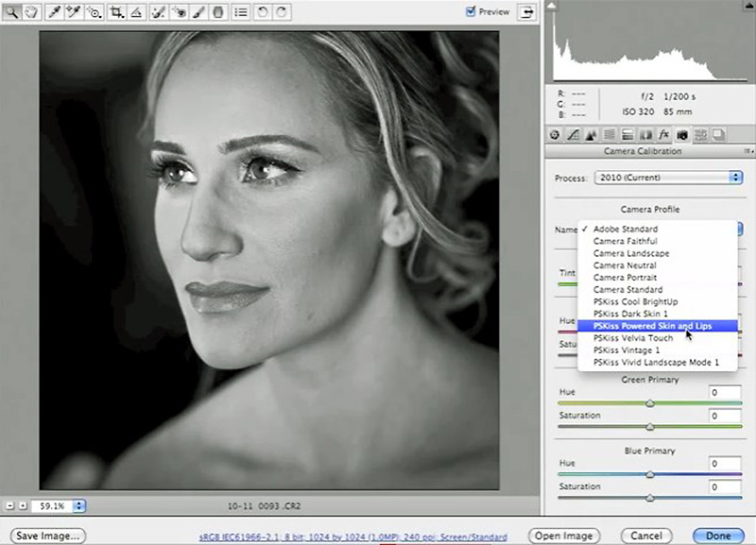
Task: Open the Camera Calibration panel menu
Action: pos(747,151)
